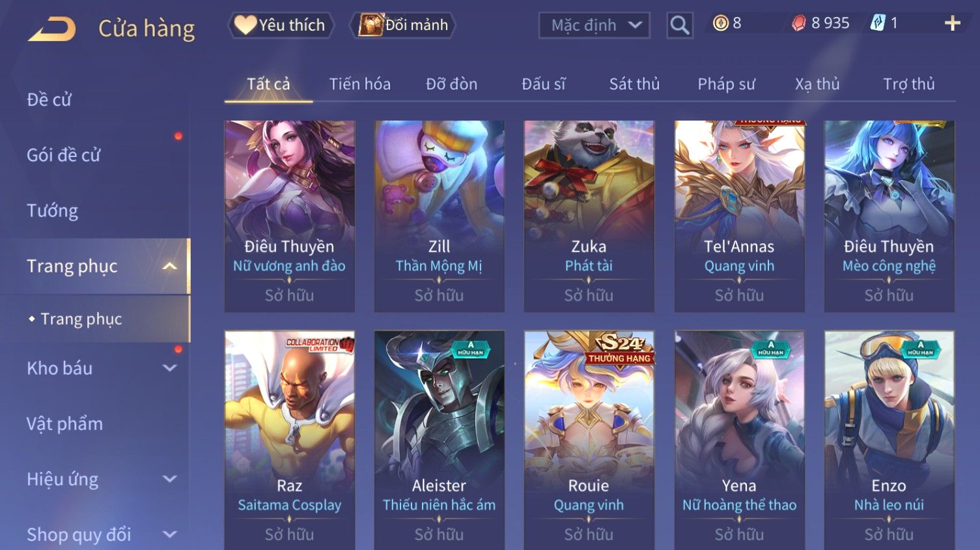980x550 pixels.
Task: Select the Zuka Phát tài skin card
Action: [589, 216]
